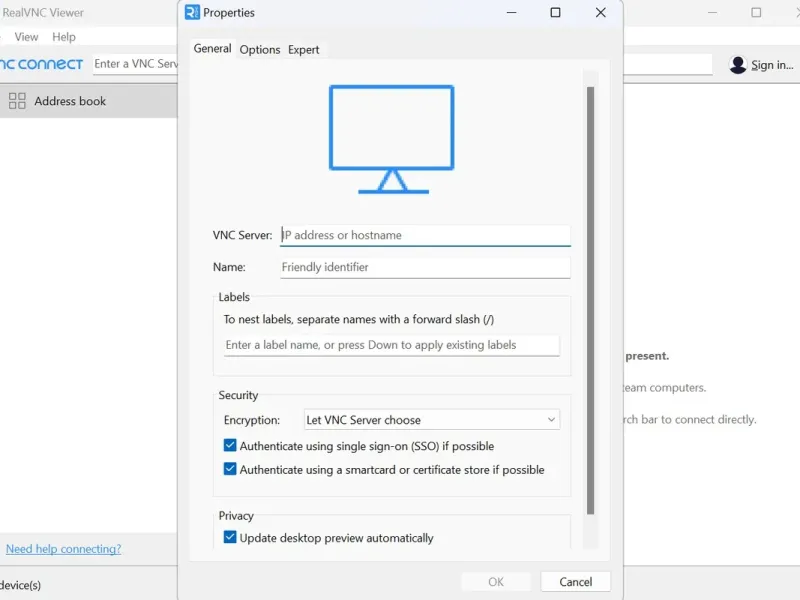
Task: Toggle Update desktop preview automatically checkbox
Action: 230,537
